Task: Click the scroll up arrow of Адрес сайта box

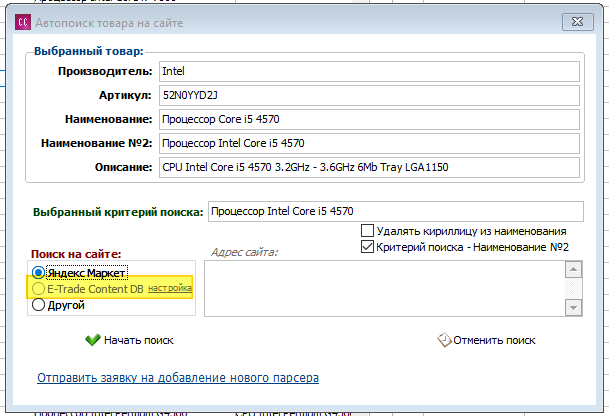Action: pyautogui.click(x=574, y=269)
